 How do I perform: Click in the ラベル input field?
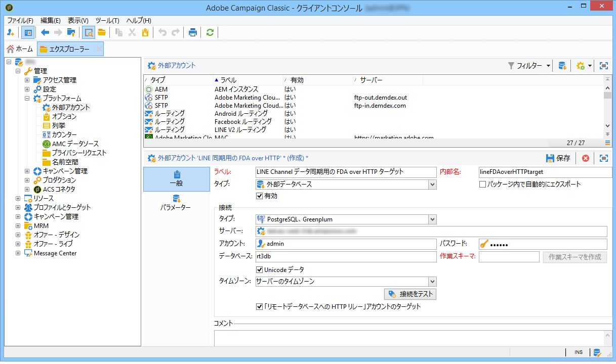tap(346, 172)
